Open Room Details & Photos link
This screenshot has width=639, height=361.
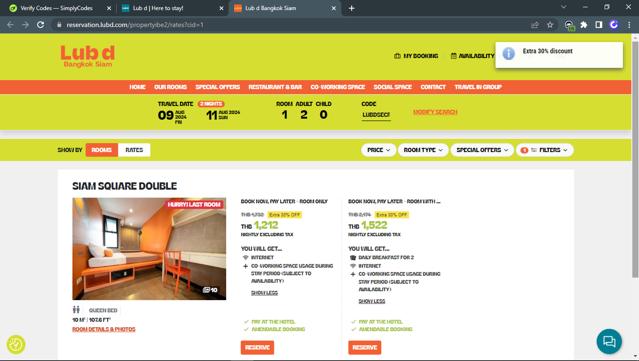click(x=104, y=329)
